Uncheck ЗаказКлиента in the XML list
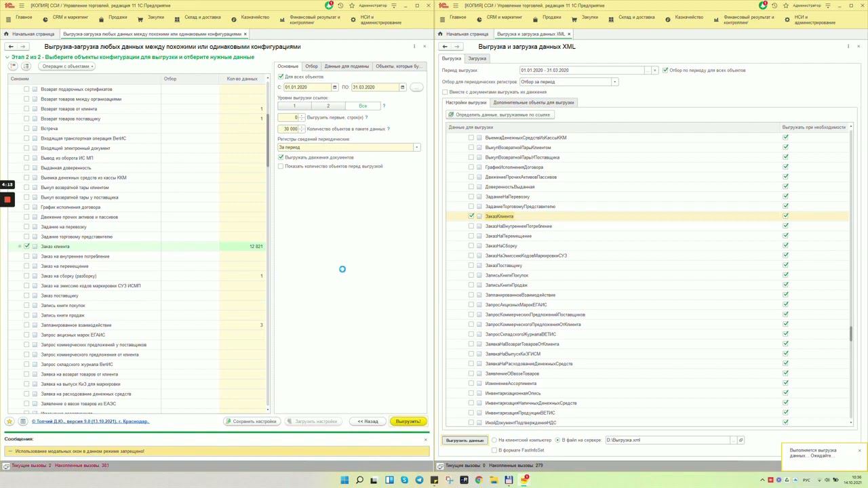Image resolution: width=868 pixels, height=488 pixels. point(471,216)
